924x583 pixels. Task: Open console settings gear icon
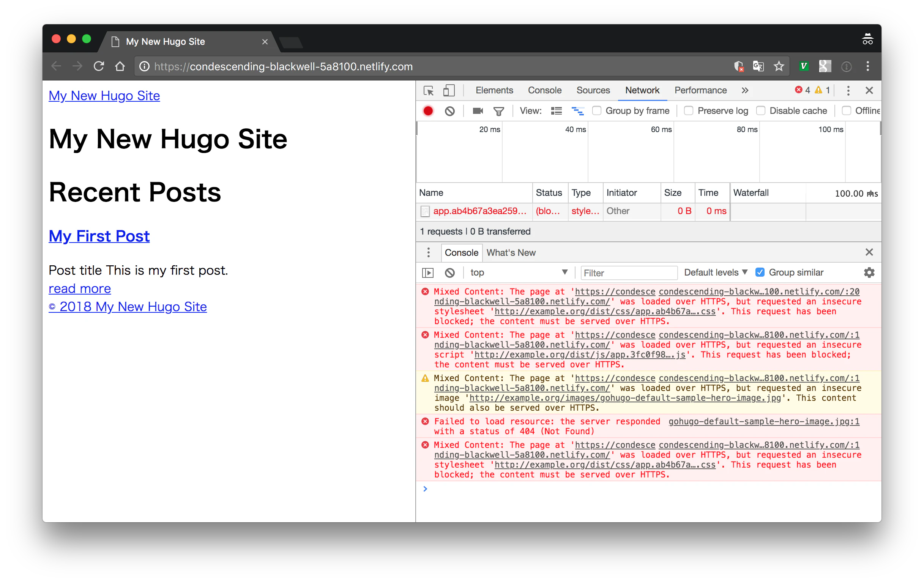[869, 272]
